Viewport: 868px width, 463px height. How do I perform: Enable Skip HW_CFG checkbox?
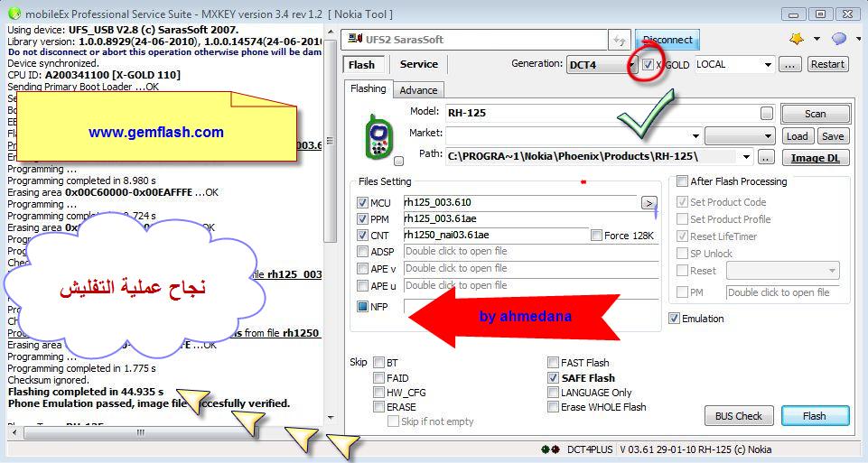pyautogui.click(x=378, y=393)
